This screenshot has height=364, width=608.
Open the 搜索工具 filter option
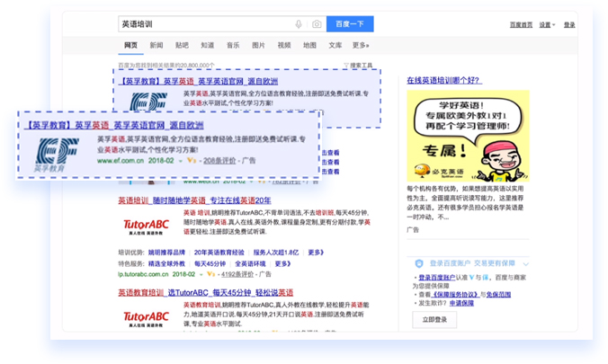click(360, 66)
